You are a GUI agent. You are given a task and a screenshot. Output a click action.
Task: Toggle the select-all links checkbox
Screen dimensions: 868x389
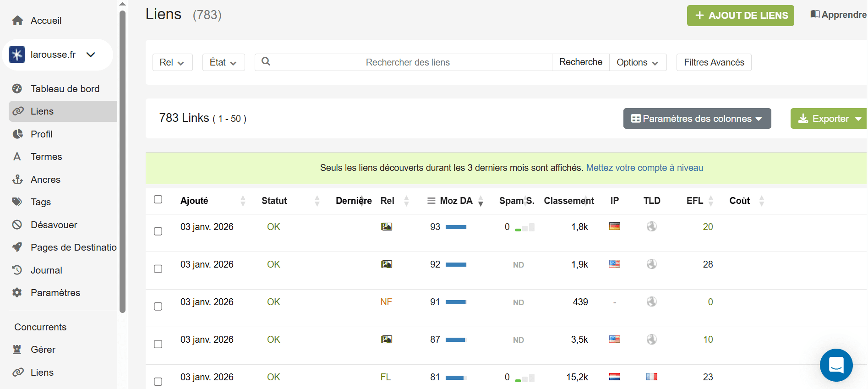pos(158,199)
